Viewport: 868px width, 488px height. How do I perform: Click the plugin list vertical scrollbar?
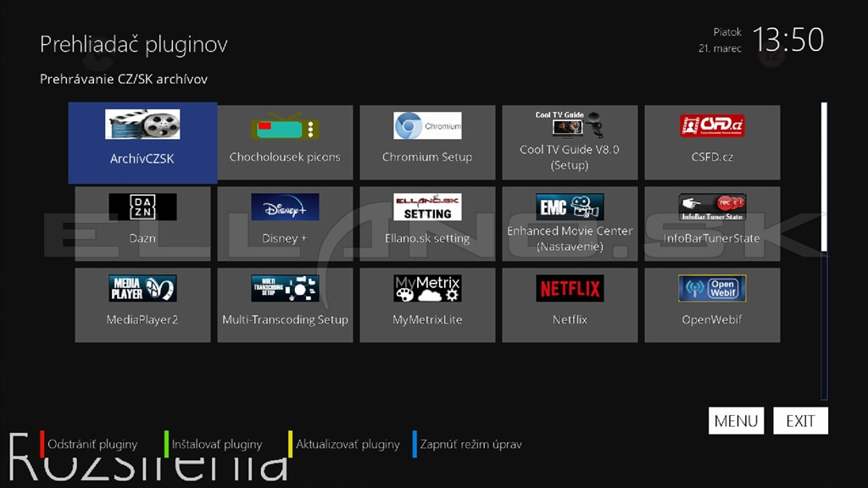[x=824, y=251]
